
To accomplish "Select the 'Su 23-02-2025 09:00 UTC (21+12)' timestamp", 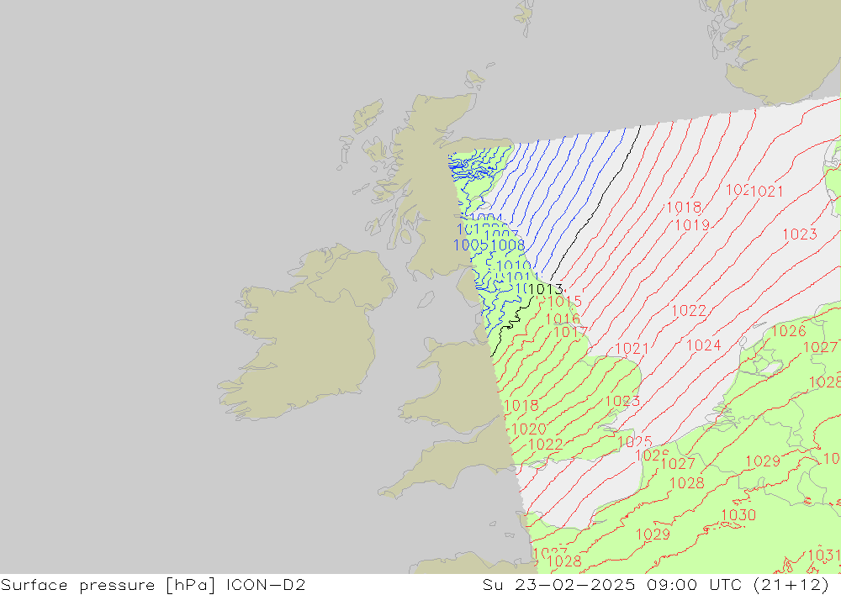I will pos(655,585).
